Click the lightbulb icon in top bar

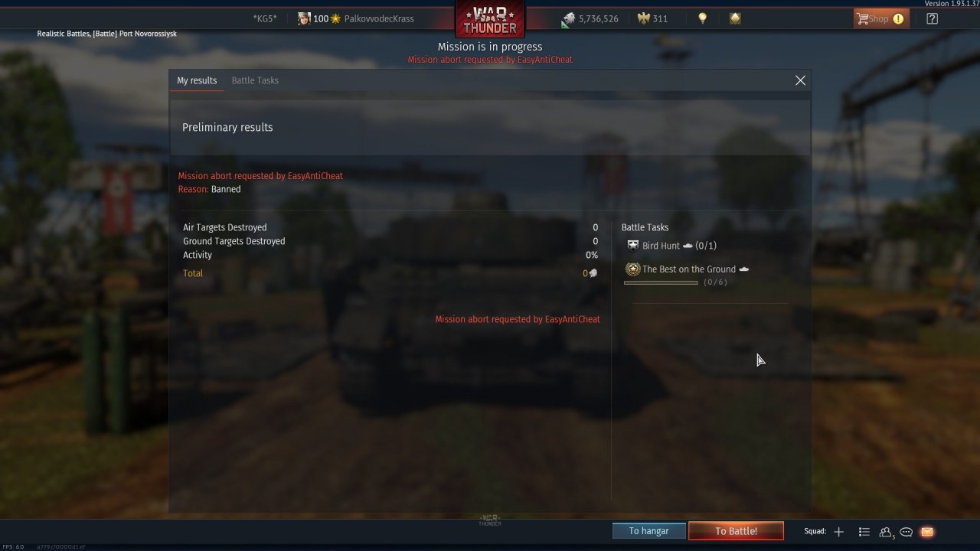(x=702, y=18)
